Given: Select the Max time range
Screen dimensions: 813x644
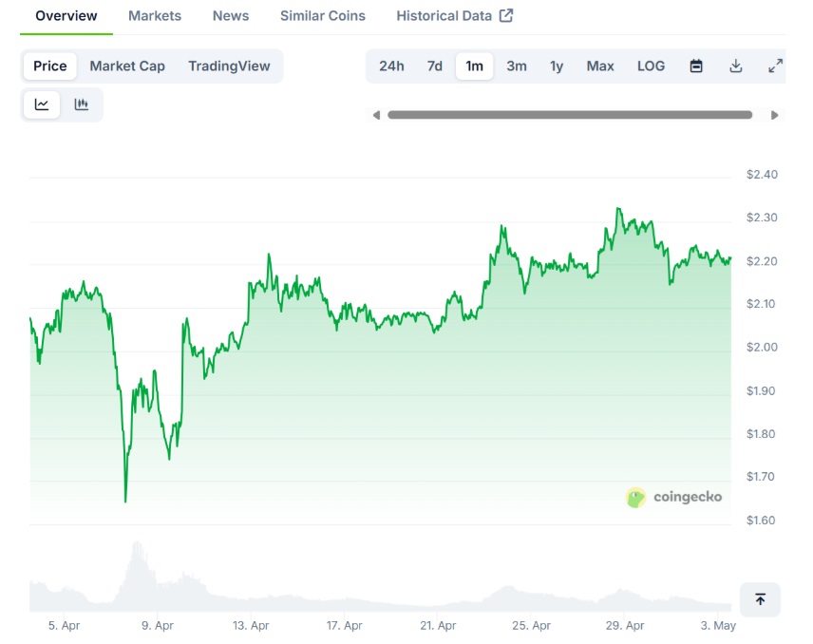Looking at the screenshot, I should [x=599, y=66].
